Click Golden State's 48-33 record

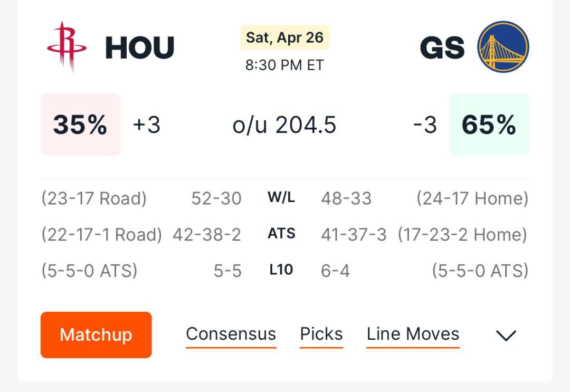coord(346,198)
